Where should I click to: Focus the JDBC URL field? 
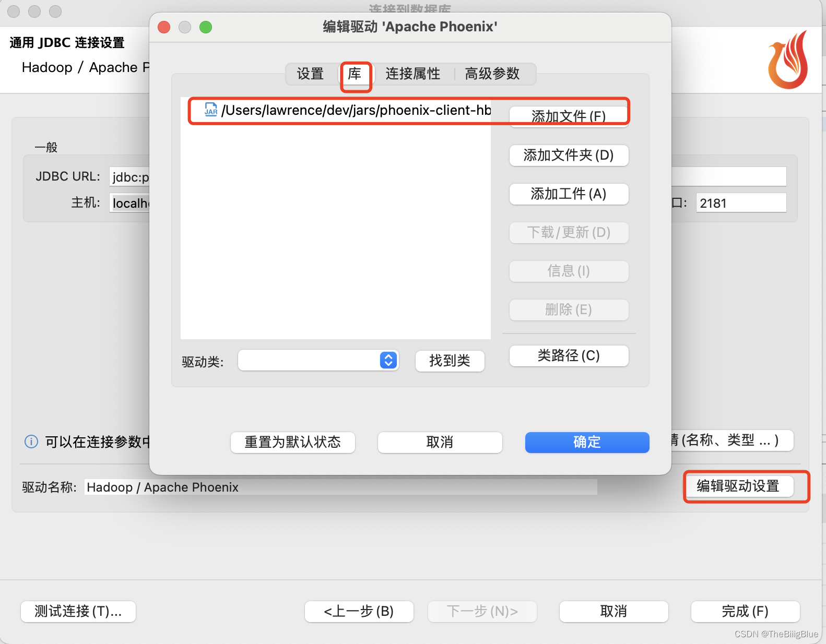pos(129,177)
